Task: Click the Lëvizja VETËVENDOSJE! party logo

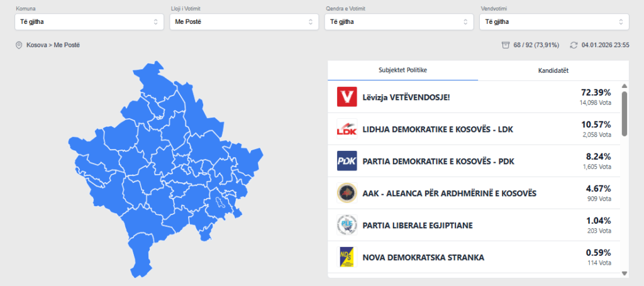Action: [x=347, y=97]
